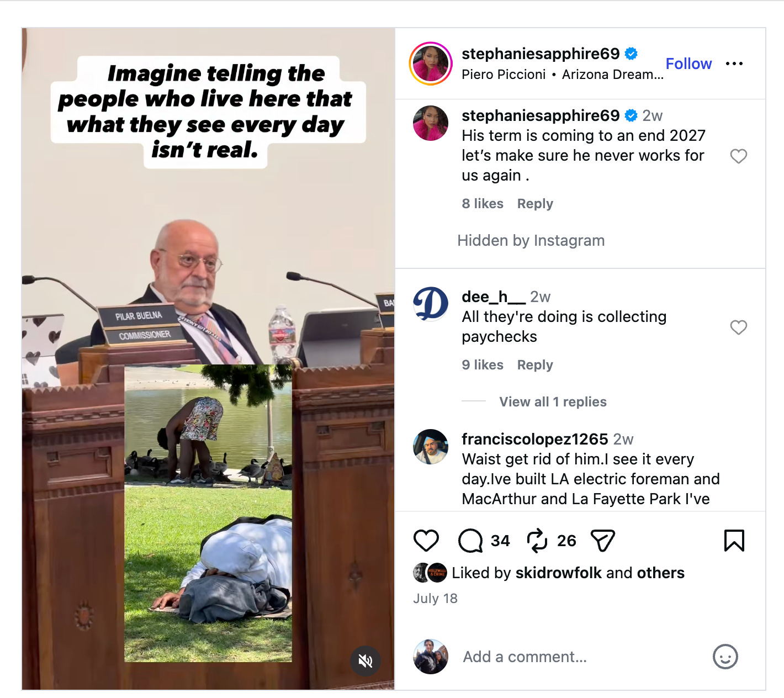Unmute the video with the speaker icon
The image size is (784, 698).
coord(365,660)
